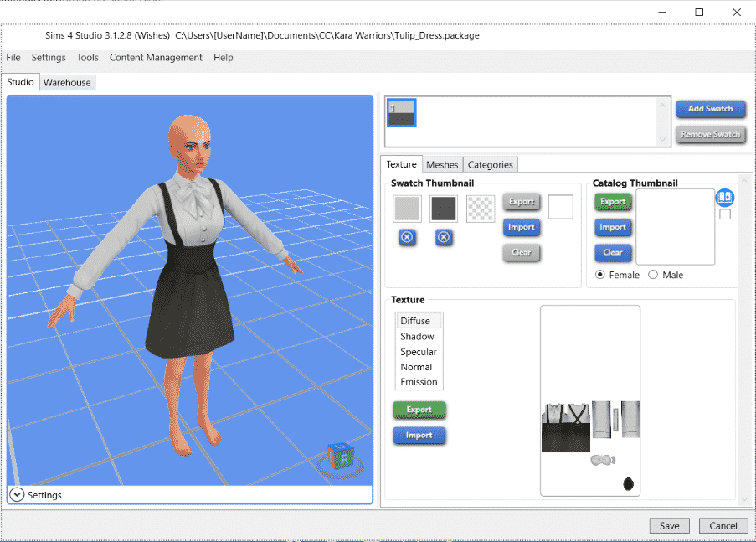Switch to the Meshes tab
This screenshot has width=756, height=542.
[x=442, y=165]
